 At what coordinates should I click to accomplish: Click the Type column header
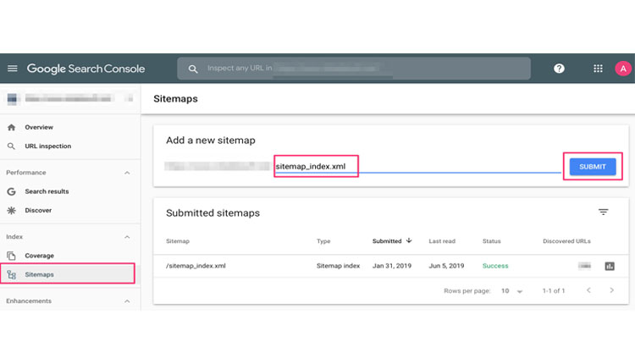pyautogui.click(x=323, y=241)
